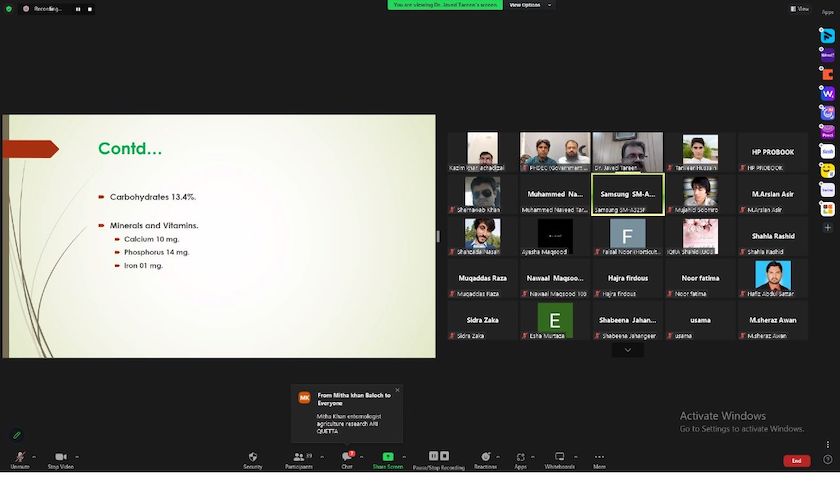
Task: Open the Apps panel
Action: (520, 458)
